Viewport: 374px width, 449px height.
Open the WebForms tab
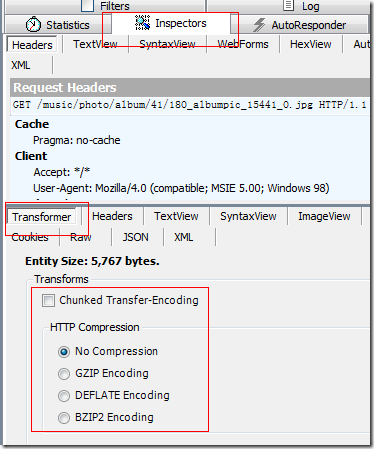click(243, 44)
